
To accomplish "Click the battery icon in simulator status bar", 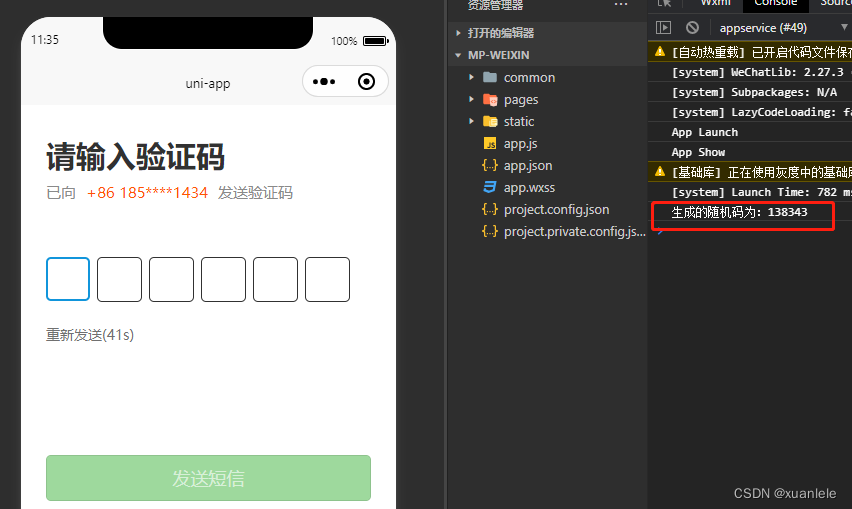I will [x=376, y=41].
